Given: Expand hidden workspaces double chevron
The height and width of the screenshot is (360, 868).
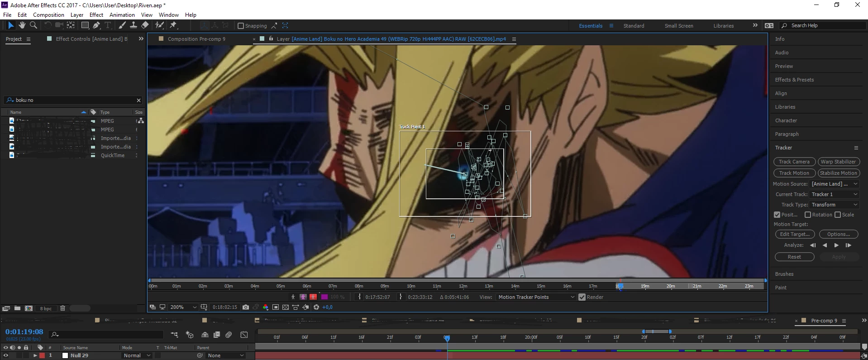Looking at the screenshot, I should (755, 25).
